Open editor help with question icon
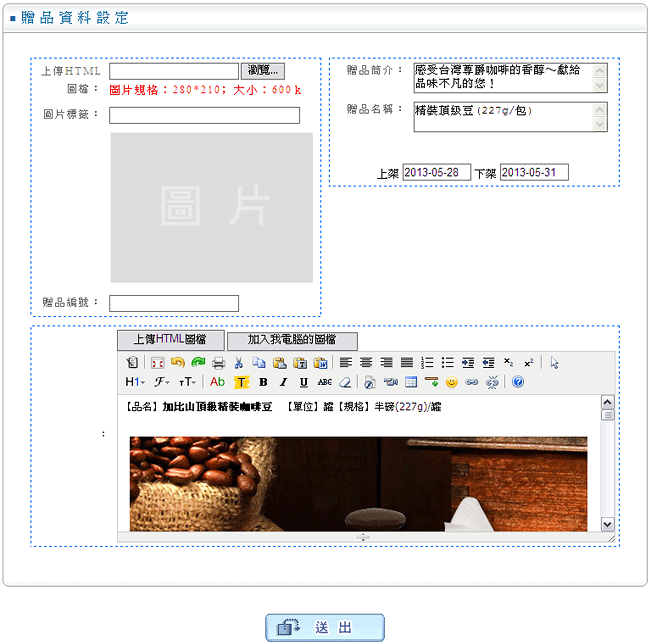The image size is (649, 643). coord(518,382)
